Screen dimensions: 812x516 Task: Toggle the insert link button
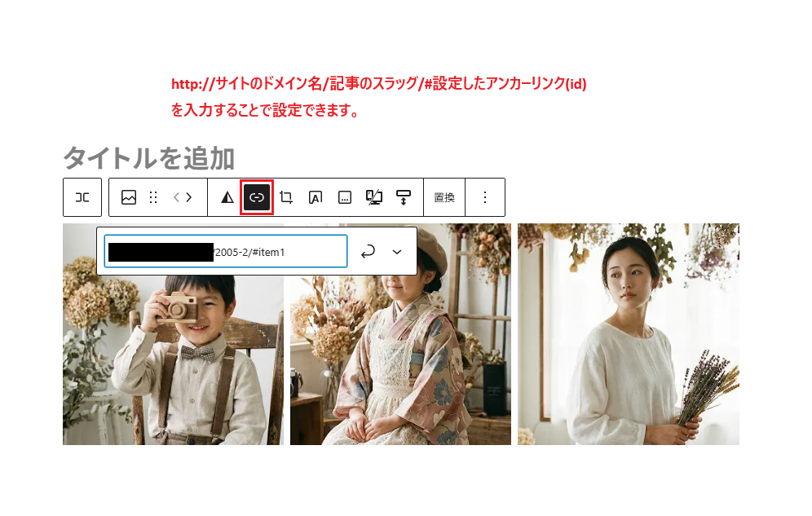[x=257, y=197]
